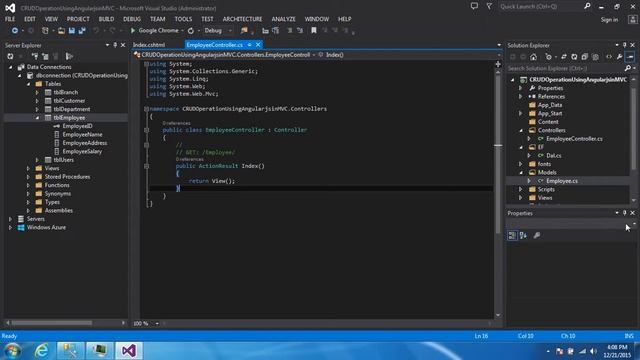Expand the References node in Solution Explorer
The image size is (640, 360).
click(520, 96)
